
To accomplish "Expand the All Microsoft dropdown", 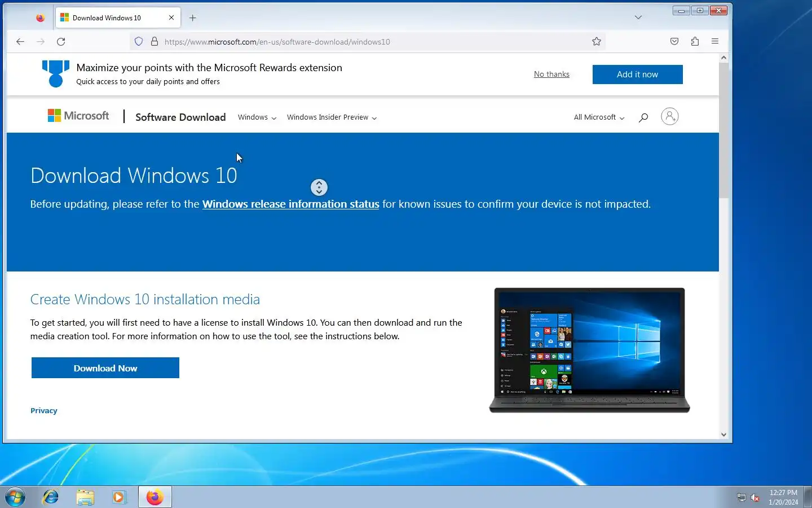I will pyautogui.click(x=599, y=117).
